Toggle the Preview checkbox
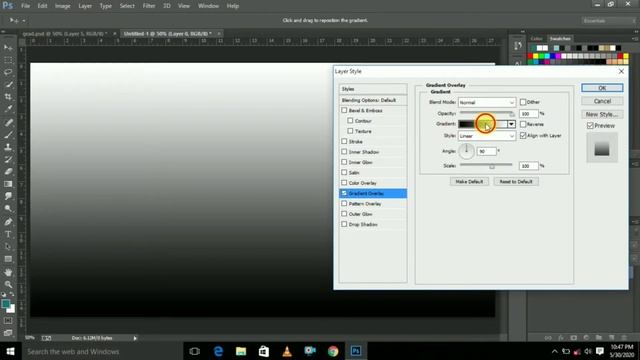This screenshot has height=360, width=640. pos(590,126)
